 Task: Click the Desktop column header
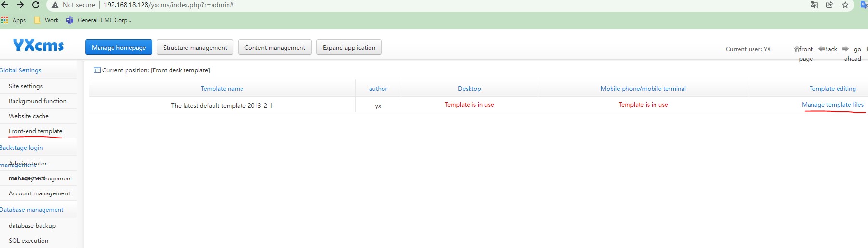(470, 88)
